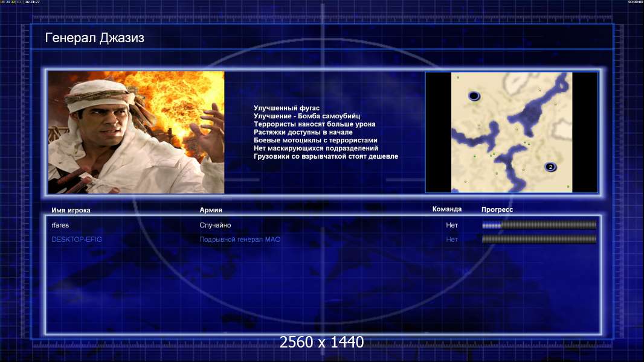Click the title 'Генерал Джазиз'
Viewport: 644px width, 362px height.
coord(94,38)
